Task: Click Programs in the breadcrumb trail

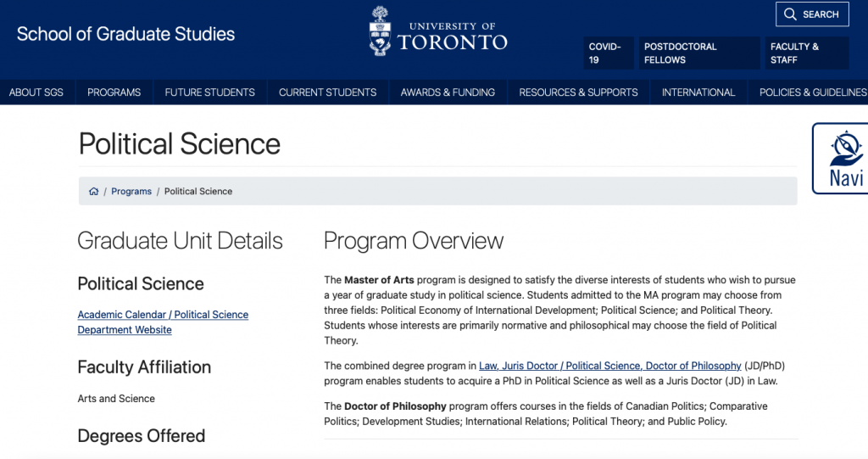Action: tap(131, 192)
